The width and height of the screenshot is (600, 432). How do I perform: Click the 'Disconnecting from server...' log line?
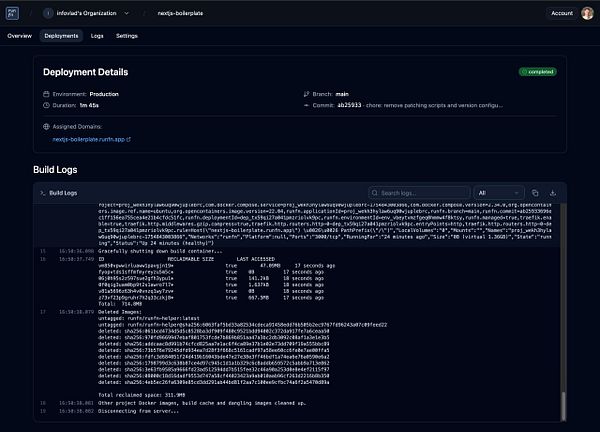pos(139,411)
